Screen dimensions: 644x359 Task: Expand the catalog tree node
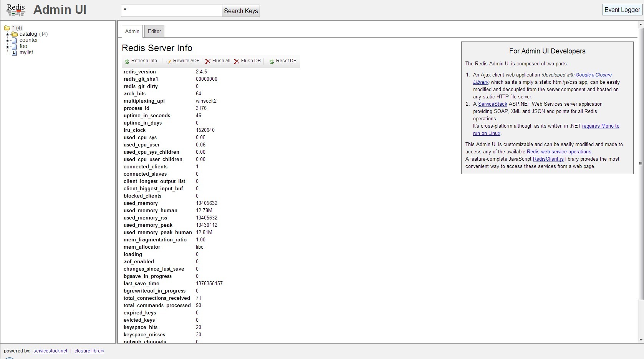(x=7, y=34)
